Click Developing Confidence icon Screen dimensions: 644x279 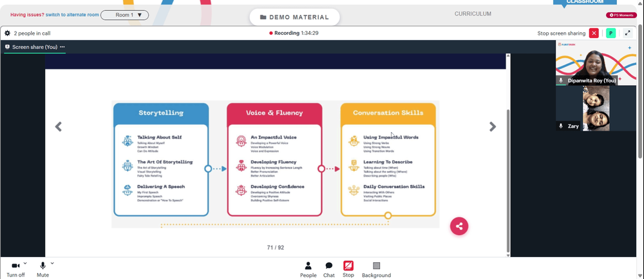click(241, 190)
